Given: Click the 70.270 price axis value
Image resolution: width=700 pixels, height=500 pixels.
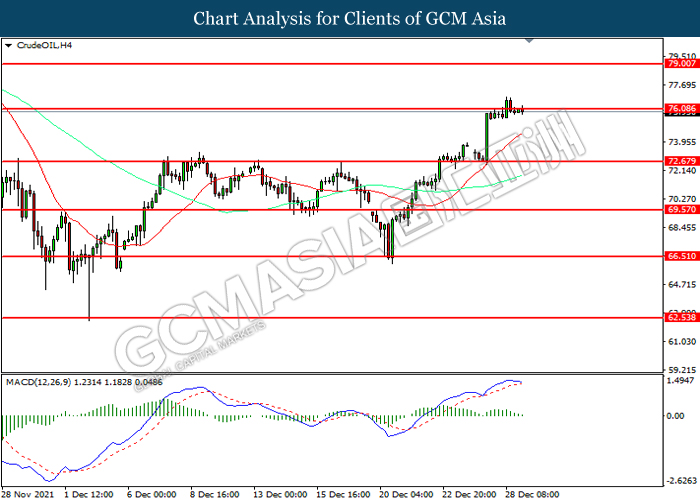Looking at the screenshot, I should [682, 199].
